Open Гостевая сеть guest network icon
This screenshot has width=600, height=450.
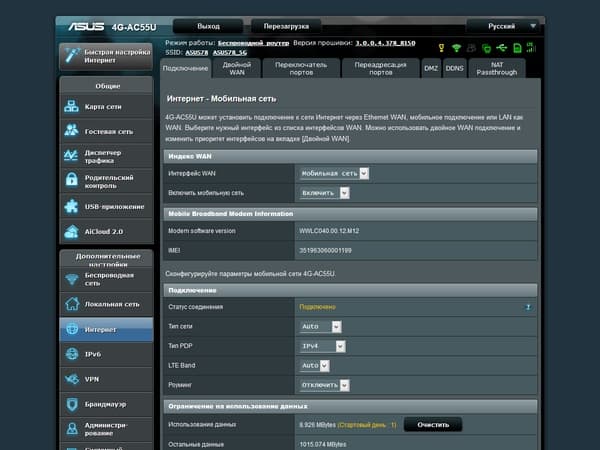(x=72, y=131)
